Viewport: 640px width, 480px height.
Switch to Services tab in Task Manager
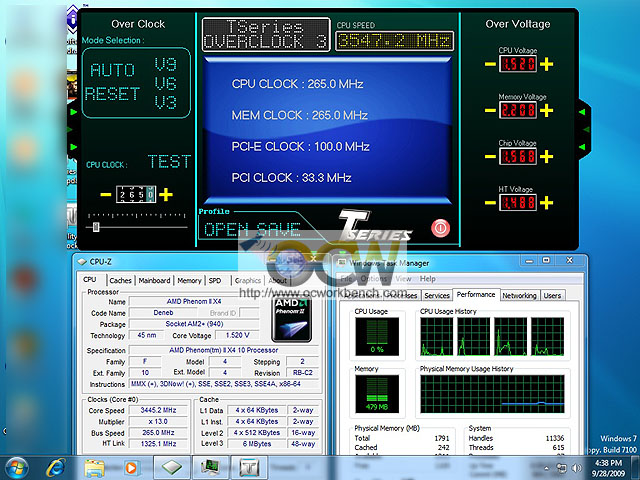[x=437, y=296]
